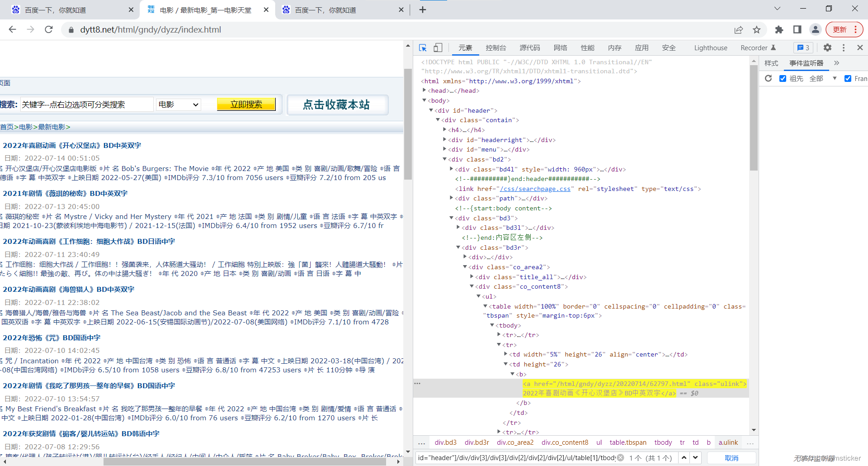This screenshot has height=466, width=868.
Task: Open the DevTools settings gear
Action: [x=827, y=48]
